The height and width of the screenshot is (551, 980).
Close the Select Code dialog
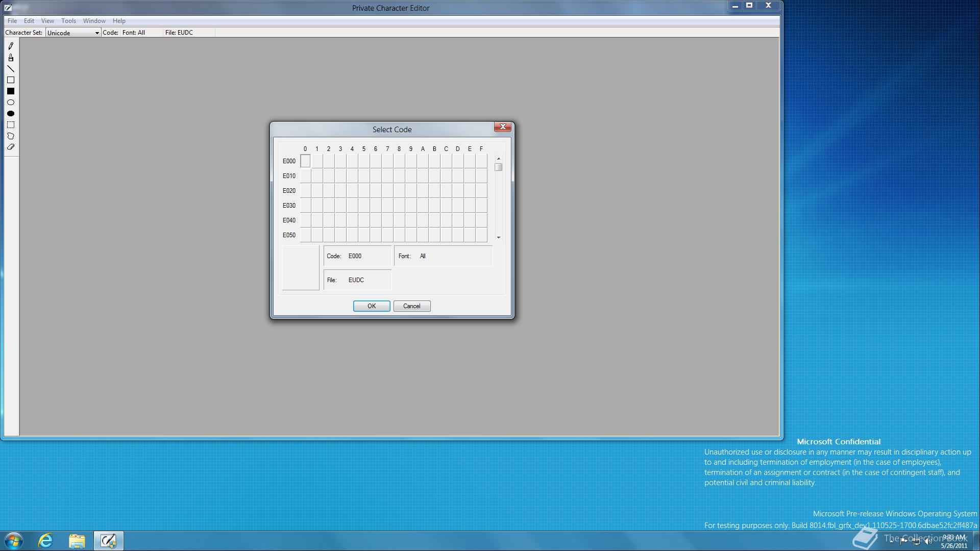point(503,127)
